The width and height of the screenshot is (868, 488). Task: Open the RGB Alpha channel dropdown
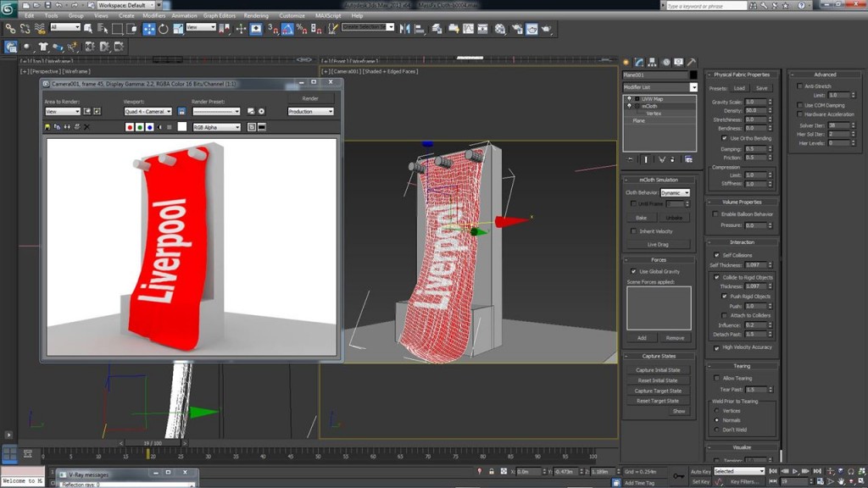pos(216,127)
